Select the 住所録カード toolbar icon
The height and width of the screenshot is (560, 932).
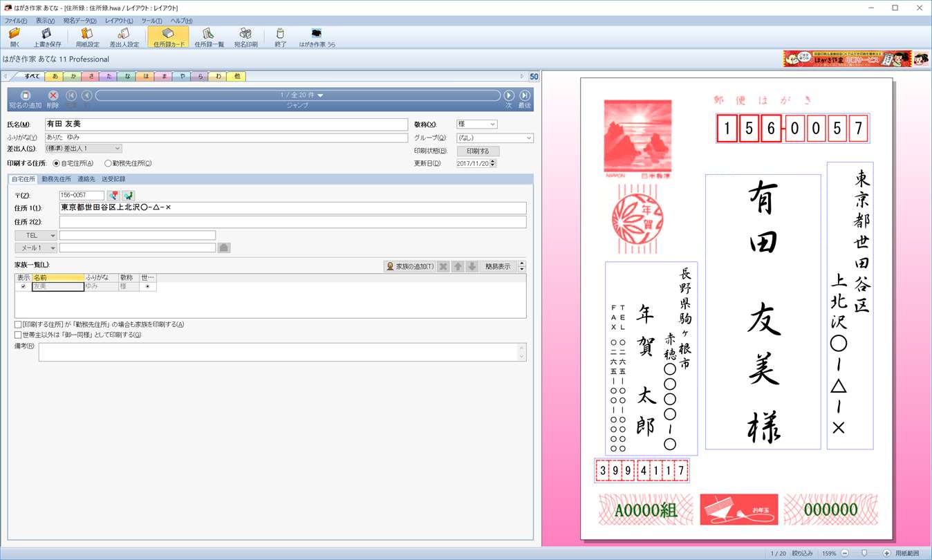pos(168,37)
